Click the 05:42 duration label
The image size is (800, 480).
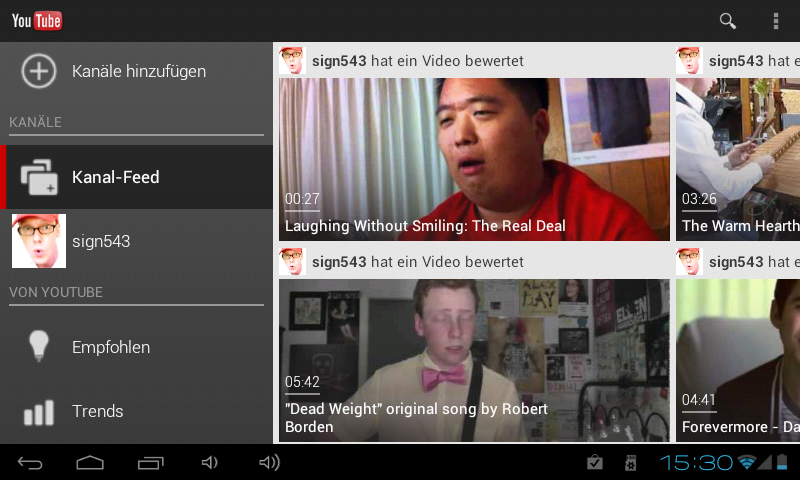[302, 382]
